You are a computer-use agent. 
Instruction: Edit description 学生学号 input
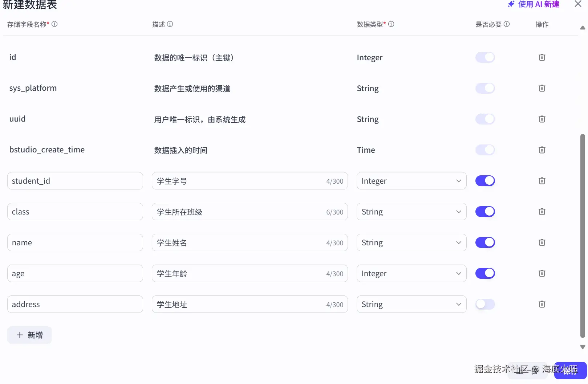click(x=250, y=181)
